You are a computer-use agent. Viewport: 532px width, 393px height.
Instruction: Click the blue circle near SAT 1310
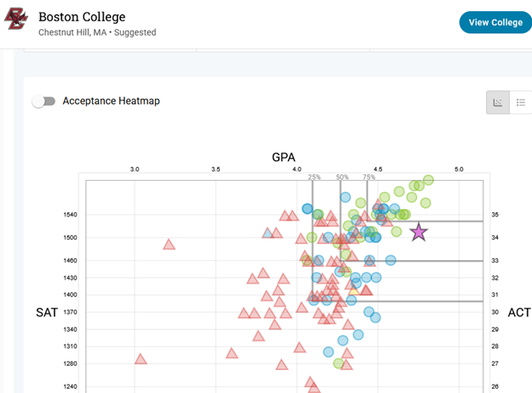329,351
